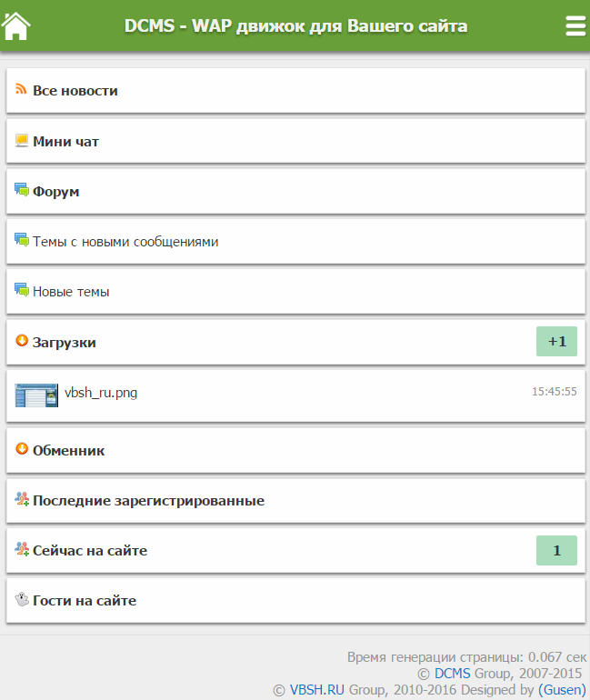Open Темы с новыми сообщениями
Viewport: 590px width, 700px height.
125,242
